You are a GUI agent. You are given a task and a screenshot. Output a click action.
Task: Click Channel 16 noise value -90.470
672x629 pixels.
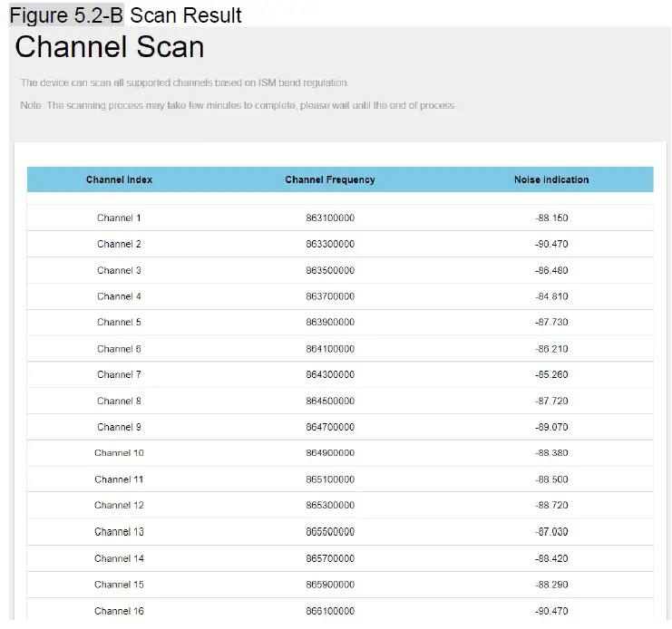pyautogui.click(x=551, y=612)
